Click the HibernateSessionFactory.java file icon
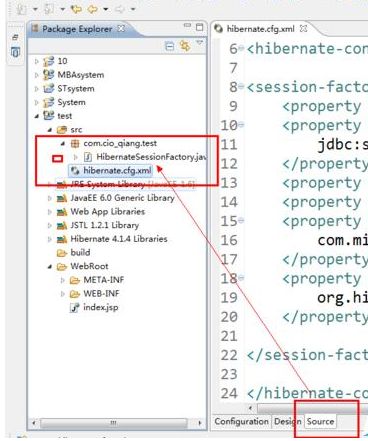Viewport: 368px width, 441px height. click(88, 157)
